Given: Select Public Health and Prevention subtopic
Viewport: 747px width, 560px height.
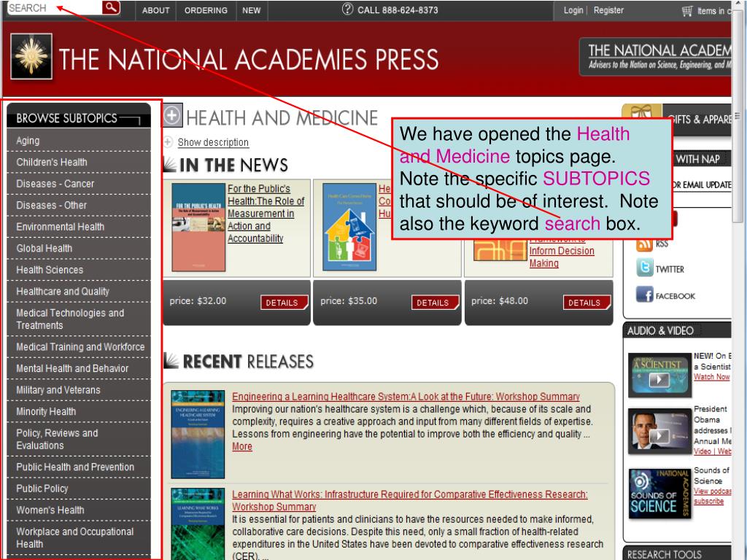Looking at the screenshot, I should point(79,467).
